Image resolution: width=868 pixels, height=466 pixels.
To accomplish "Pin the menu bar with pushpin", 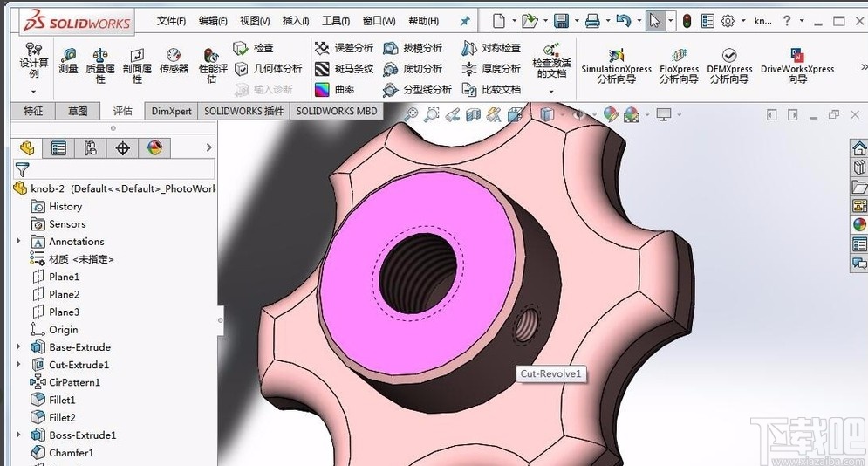I will [x=464, y=21].
